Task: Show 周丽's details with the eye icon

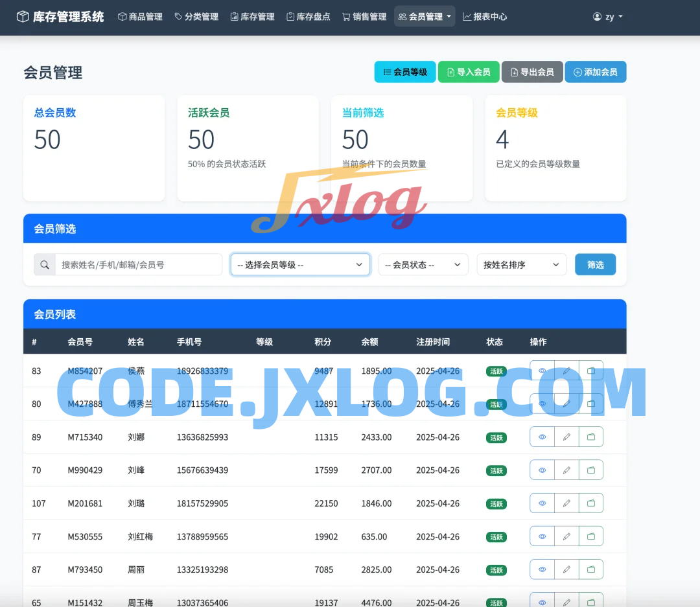Action: 542,569
